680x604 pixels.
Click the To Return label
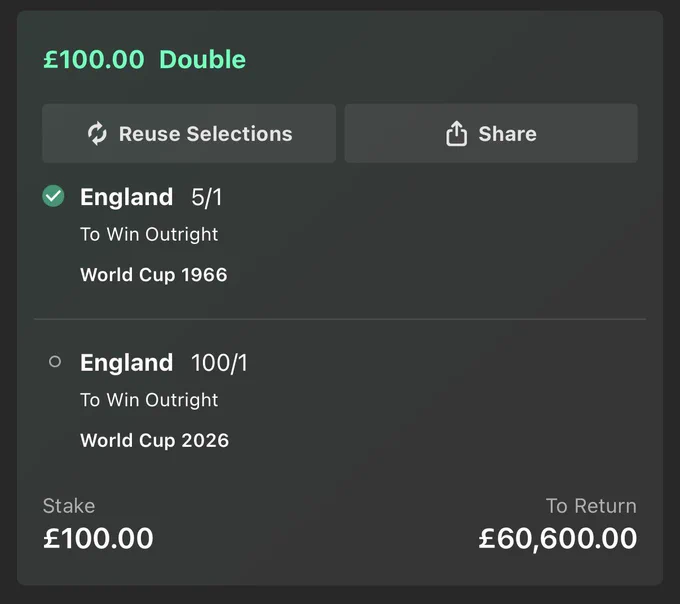pyautogui.click(x=591, y=506)
